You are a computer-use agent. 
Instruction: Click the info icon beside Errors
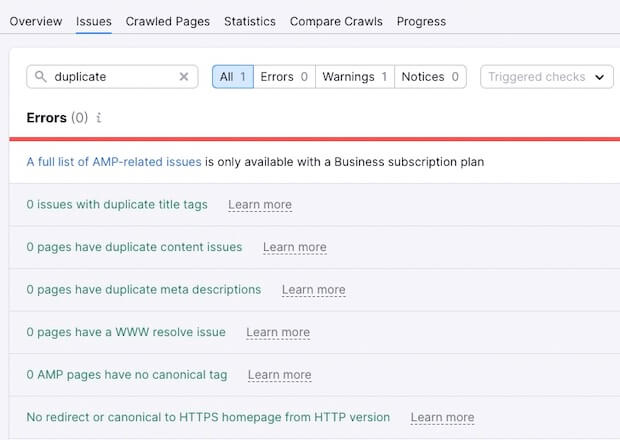point(99,118)
